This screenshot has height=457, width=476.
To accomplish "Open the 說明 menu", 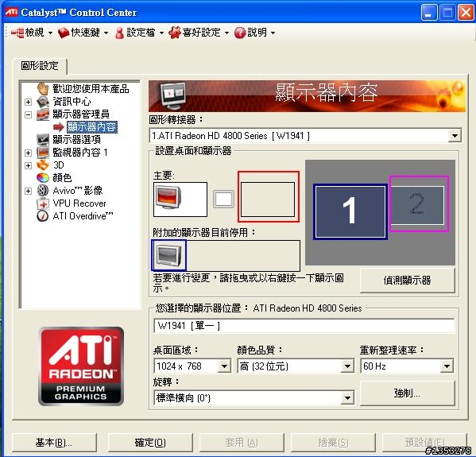I will 255,33.
